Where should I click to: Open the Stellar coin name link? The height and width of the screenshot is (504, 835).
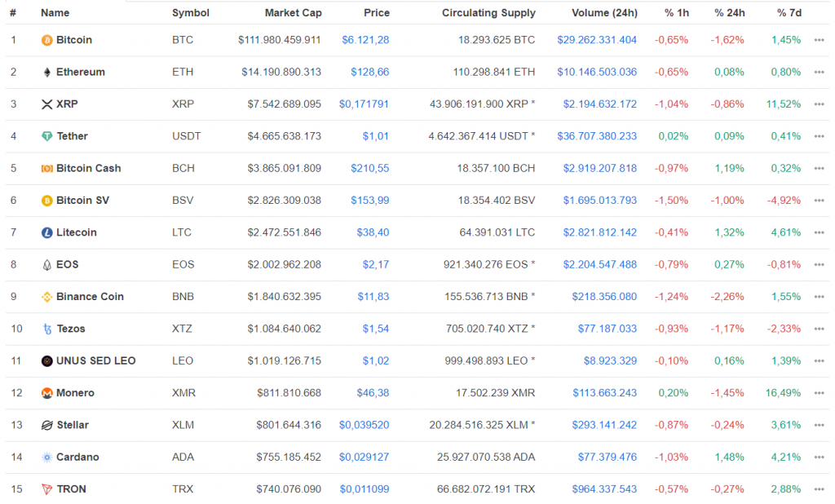click(x=73, y=425)
